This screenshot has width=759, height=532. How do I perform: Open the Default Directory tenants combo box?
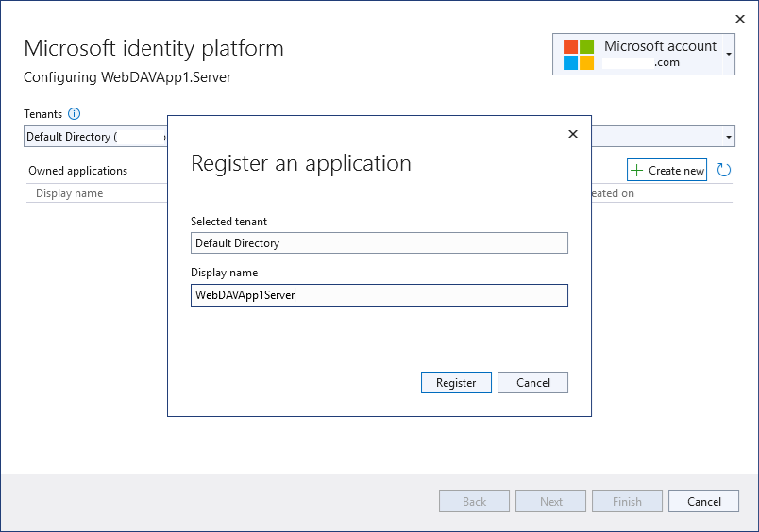click(379, 137)
